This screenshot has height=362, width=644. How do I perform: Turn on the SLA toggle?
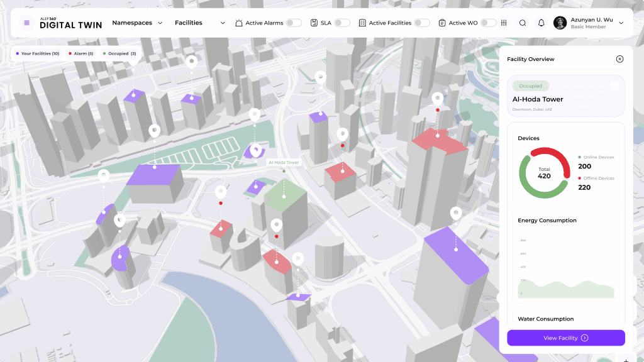pyautogui.click(x=342, y=23)
